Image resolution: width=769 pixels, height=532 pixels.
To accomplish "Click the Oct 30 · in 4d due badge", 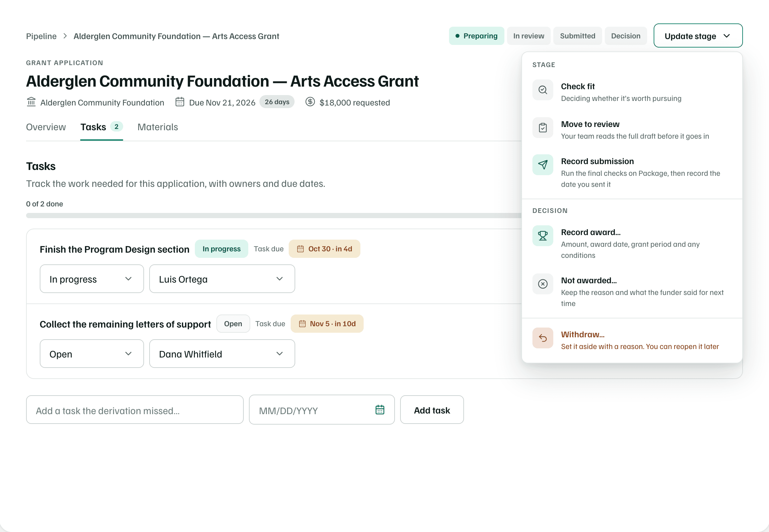I will [x=324, y=249].
